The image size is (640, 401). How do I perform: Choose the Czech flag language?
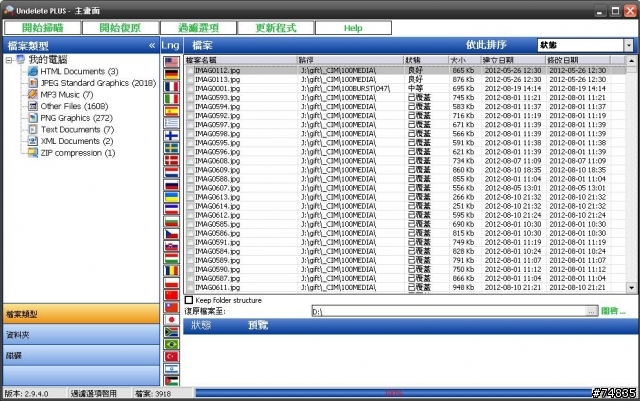tap(171, 234)
